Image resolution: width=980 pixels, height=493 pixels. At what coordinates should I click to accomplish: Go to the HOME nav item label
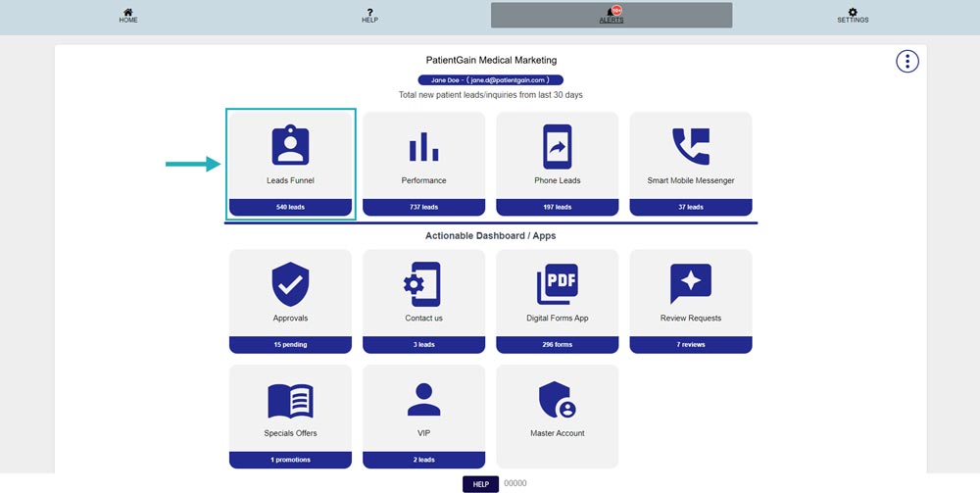pos(128,20)
